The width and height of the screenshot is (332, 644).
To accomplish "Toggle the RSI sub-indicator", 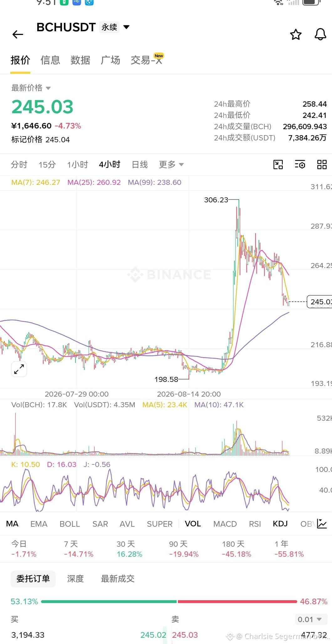I will tap(255, 524).
